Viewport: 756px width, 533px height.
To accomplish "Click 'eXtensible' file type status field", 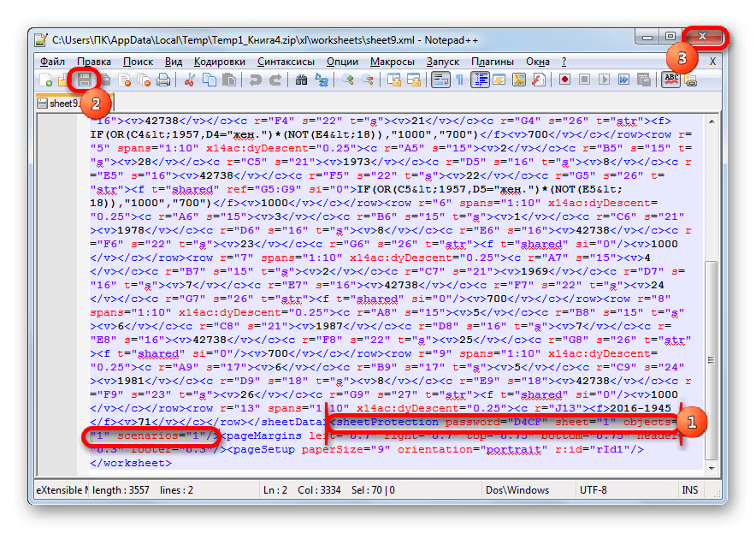I will tap(62, 490).
